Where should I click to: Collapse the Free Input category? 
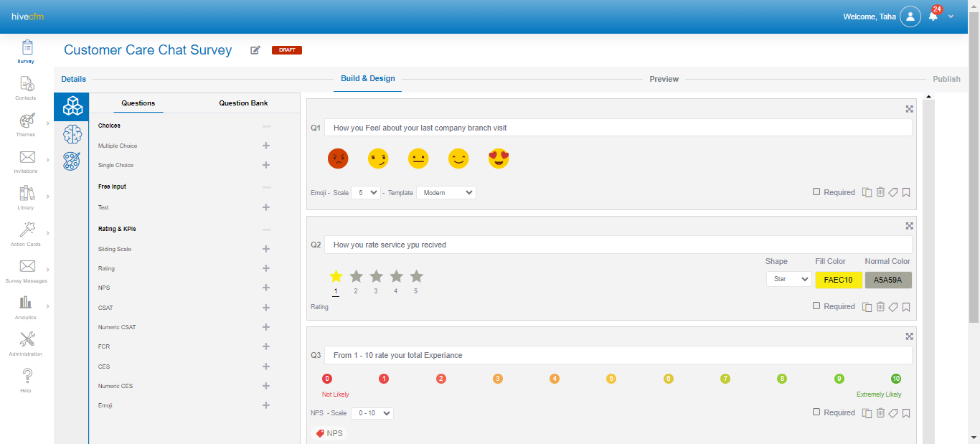(266, 187)
